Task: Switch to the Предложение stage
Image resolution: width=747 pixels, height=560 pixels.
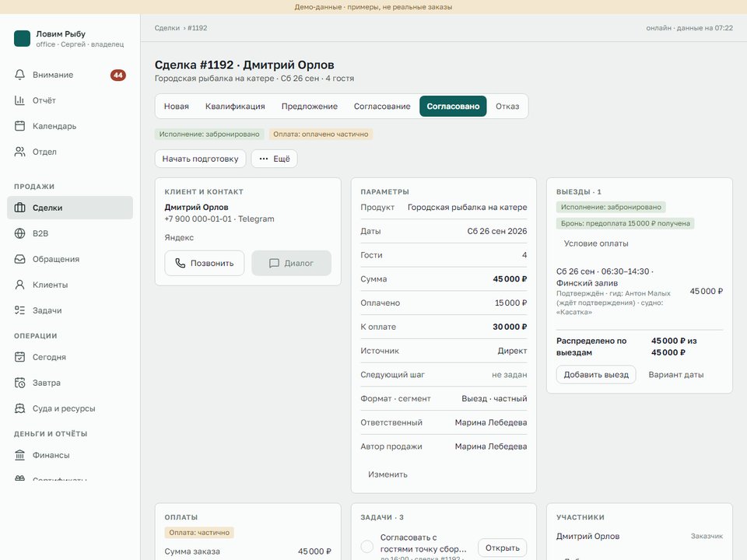Action: pos(309,107)
